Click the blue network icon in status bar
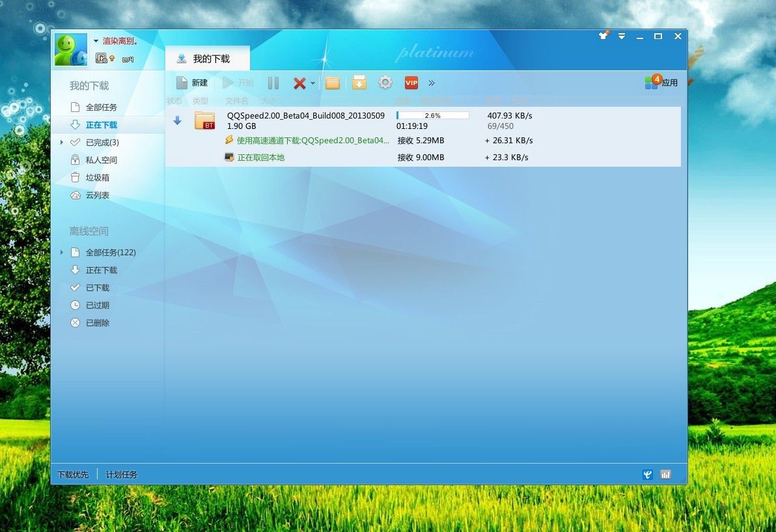776x532 pixels. pos(647,475)
